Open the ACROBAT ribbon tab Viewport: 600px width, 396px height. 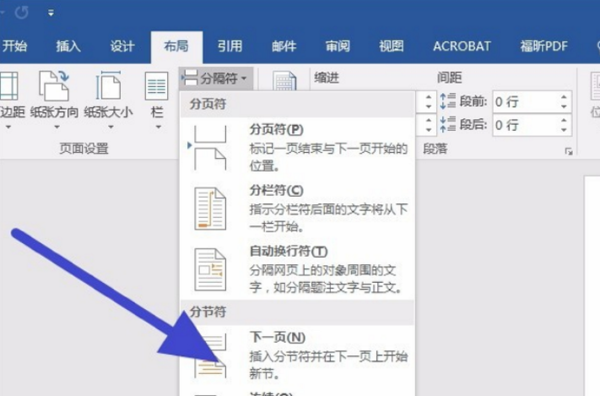point(462,46)
